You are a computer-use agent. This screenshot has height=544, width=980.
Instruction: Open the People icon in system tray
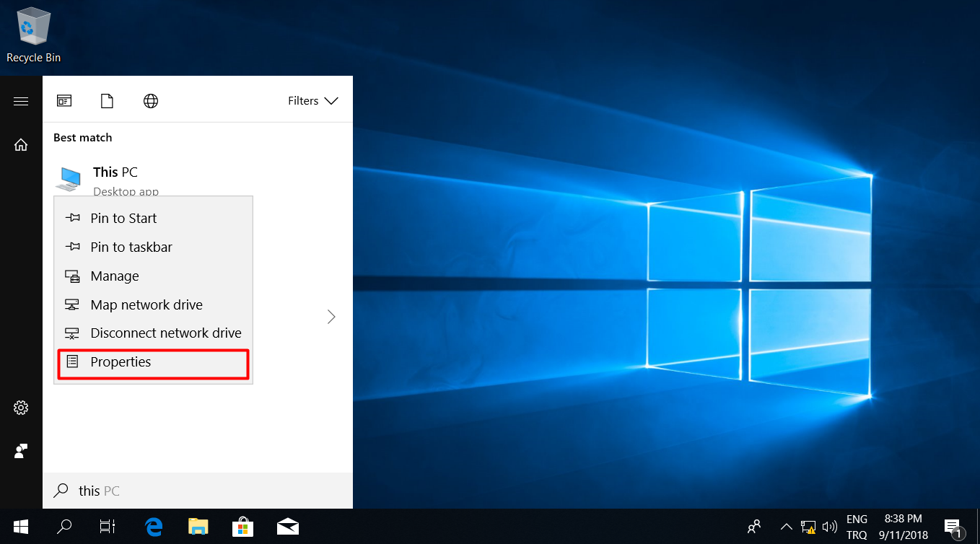[754, 527]
